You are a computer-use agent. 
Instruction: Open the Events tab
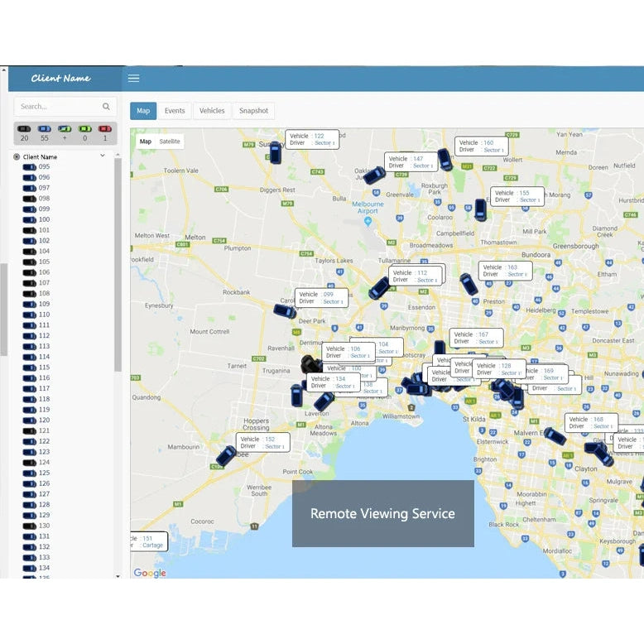175,111
